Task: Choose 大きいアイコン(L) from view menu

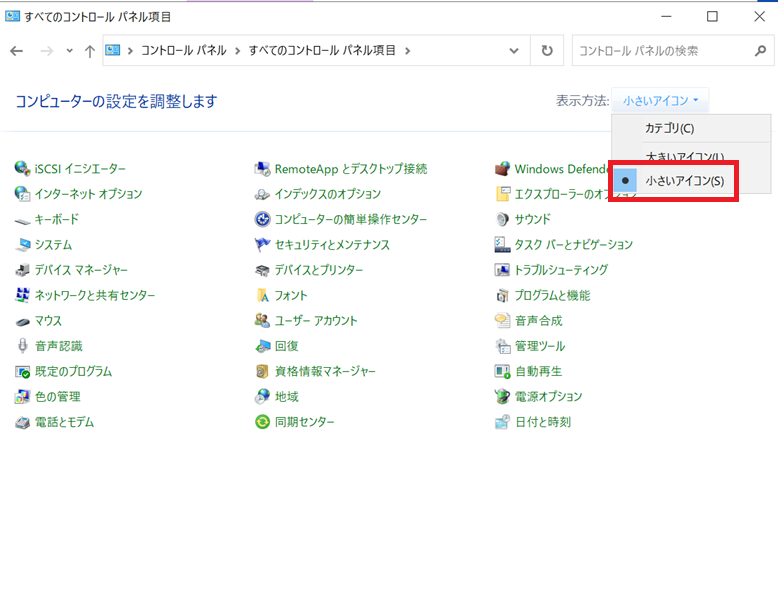Action: (684, 156)
